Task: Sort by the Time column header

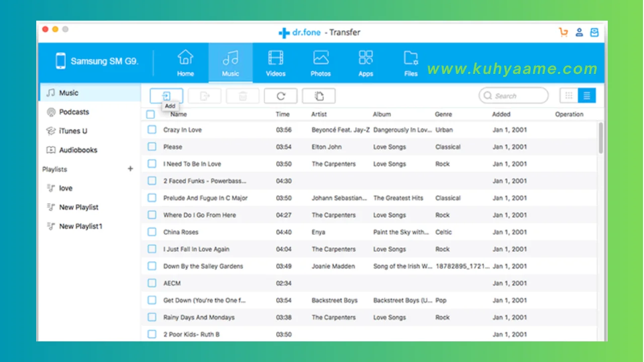Action: [283, 115]
